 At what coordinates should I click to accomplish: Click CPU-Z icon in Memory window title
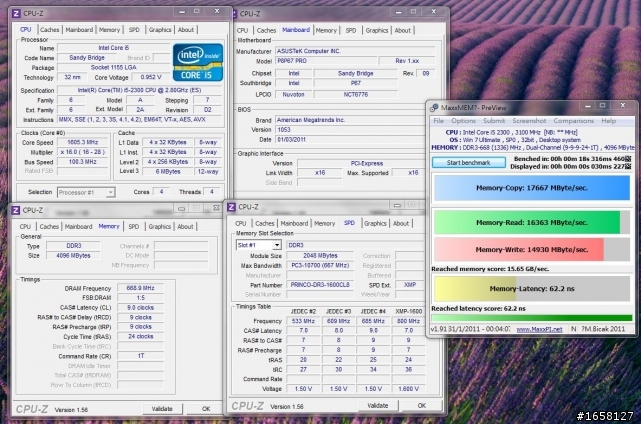[16, 210]
